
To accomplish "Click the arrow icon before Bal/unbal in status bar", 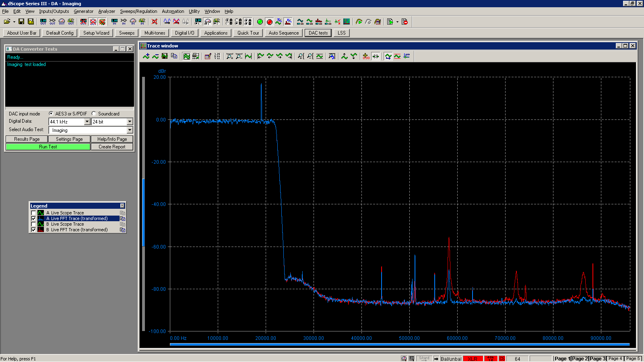I will (436, 359).
